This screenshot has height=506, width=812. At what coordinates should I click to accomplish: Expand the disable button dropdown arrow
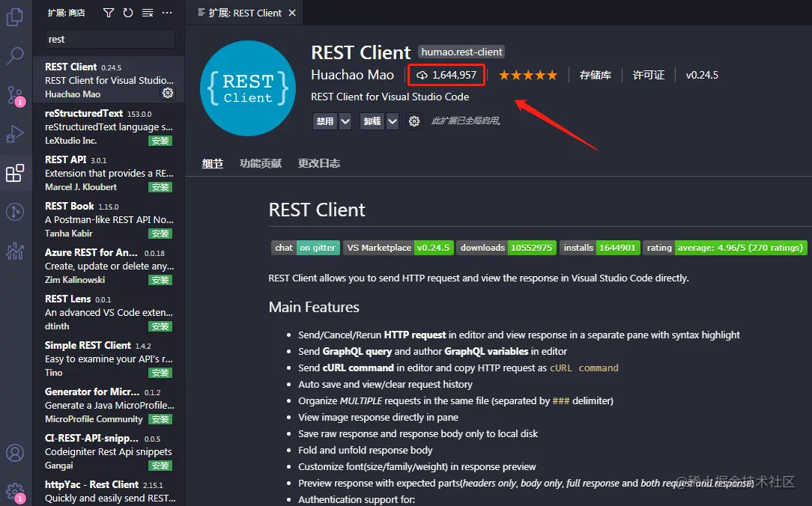345,121
